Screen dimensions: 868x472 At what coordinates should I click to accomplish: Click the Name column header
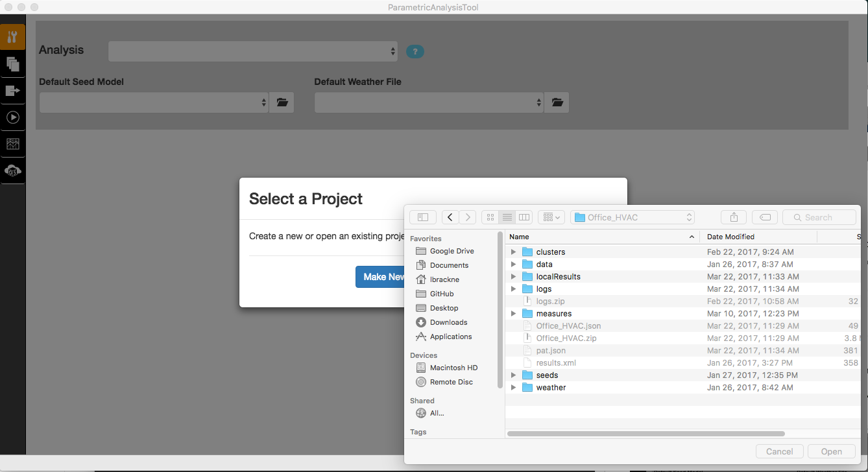pos(519,237)
